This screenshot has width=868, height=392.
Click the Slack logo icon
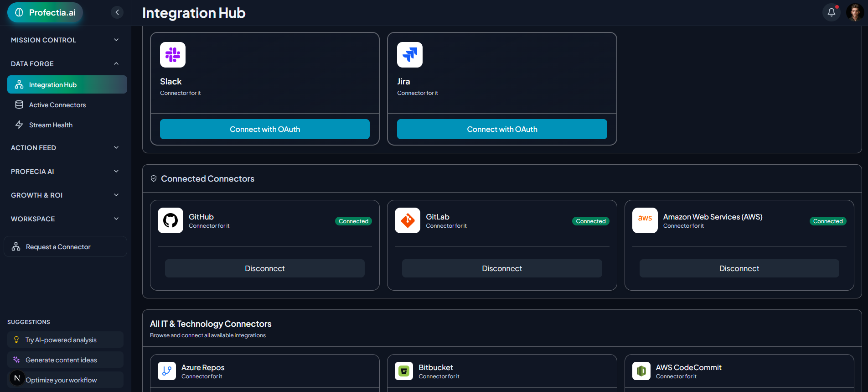click(173, 55)
